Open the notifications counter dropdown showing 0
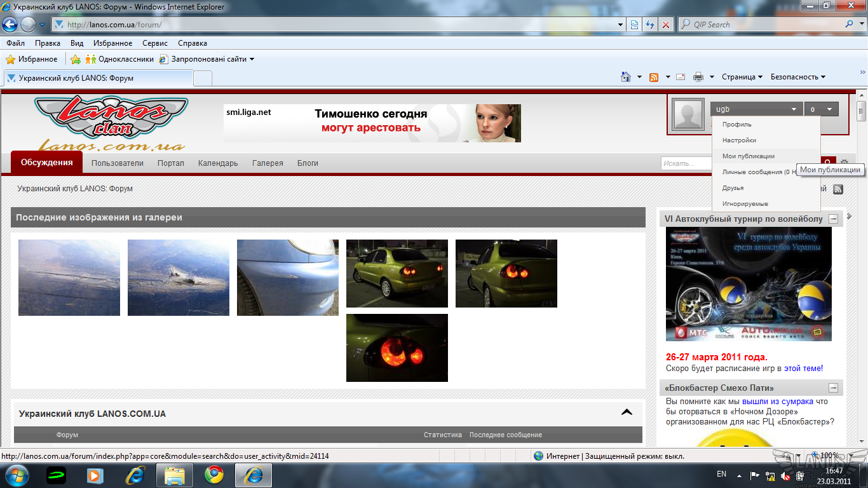 (821, 109)
